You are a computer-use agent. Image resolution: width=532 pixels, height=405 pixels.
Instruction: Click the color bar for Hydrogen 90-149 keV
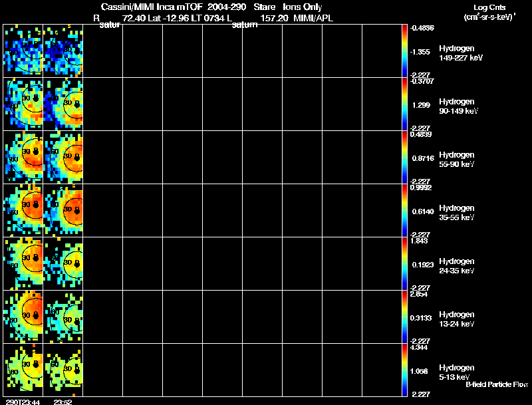(x=404, y=104)
